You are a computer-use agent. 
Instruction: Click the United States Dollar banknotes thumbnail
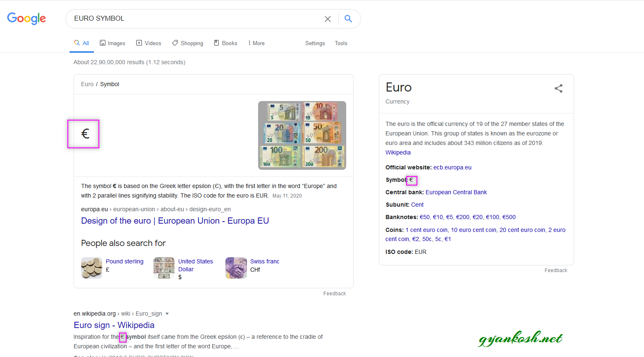[x=164, y=268]
